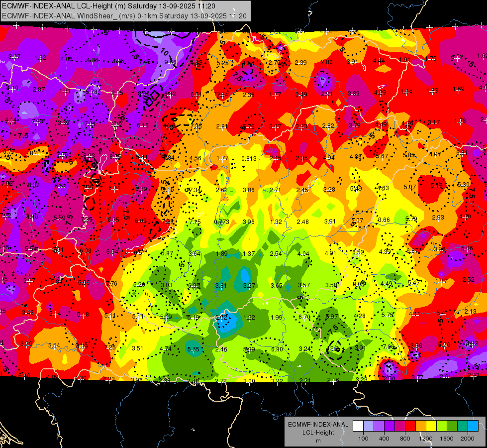Screen dimensions: 487x448
Task: Click the shear value '3.07'
Action: (14, 57)
